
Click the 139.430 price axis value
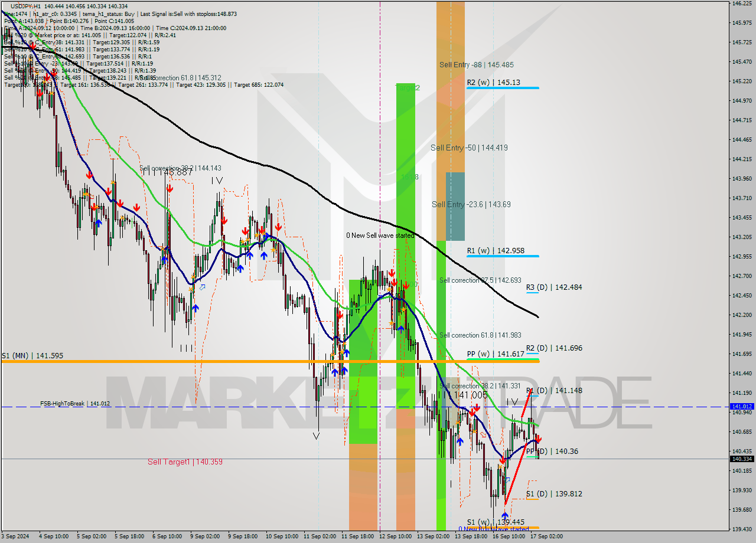[742, 529]
